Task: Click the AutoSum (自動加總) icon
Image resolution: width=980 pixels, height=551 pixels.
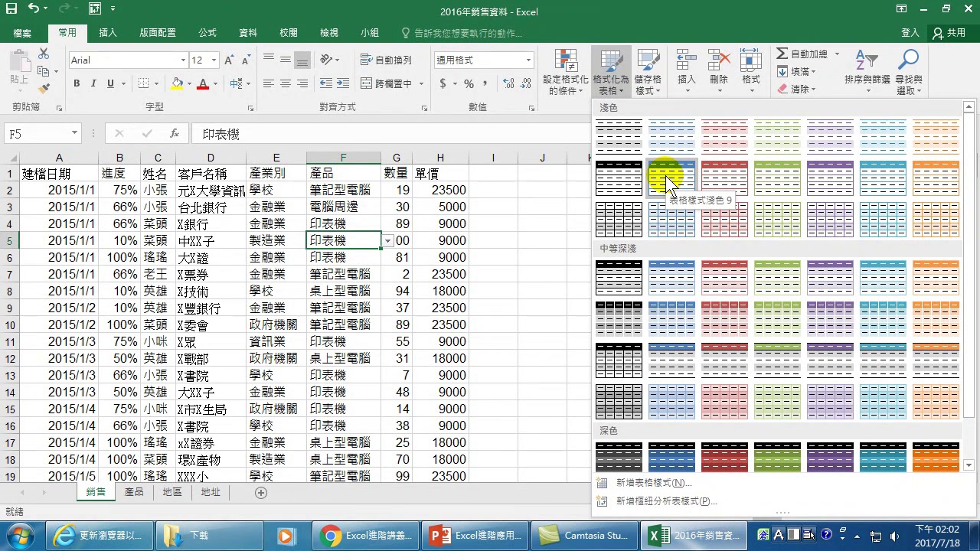Action: 782,54
